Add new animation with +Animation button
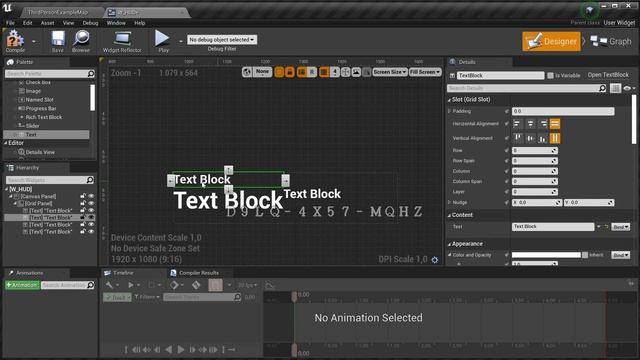 [x=22, y=285]
